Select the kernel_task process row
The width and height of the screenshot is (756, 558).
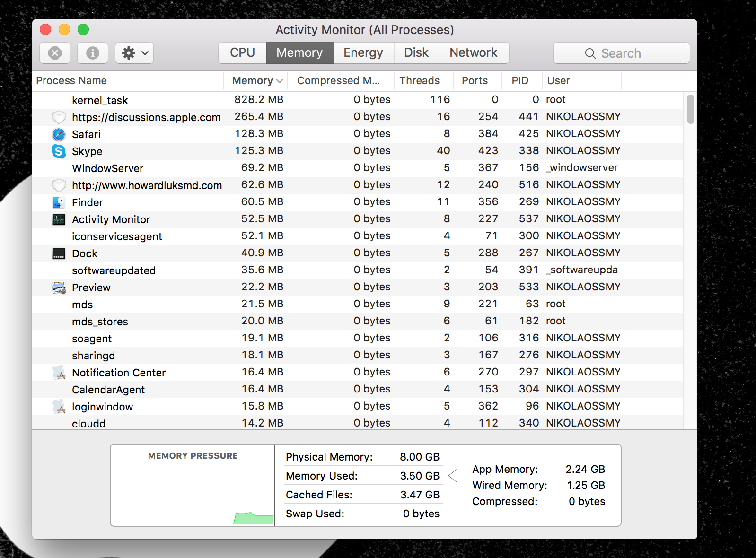(358, 100)
